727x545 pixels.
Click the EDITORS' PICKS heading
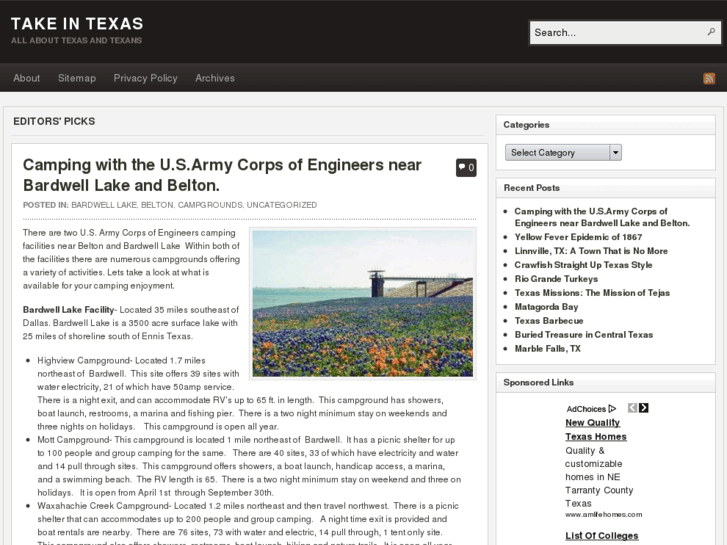click(54, 121)
